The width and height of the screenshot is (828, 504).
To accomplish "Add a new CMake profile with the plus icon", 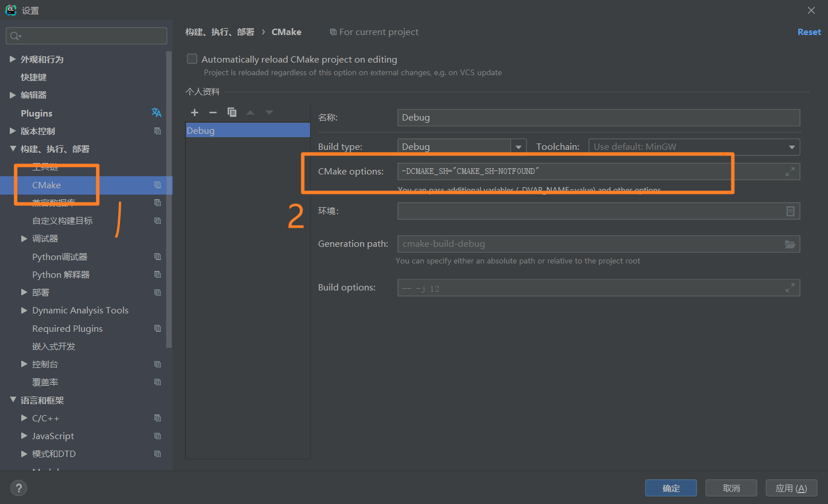I will pyautogui.click(x=195, y=113).
